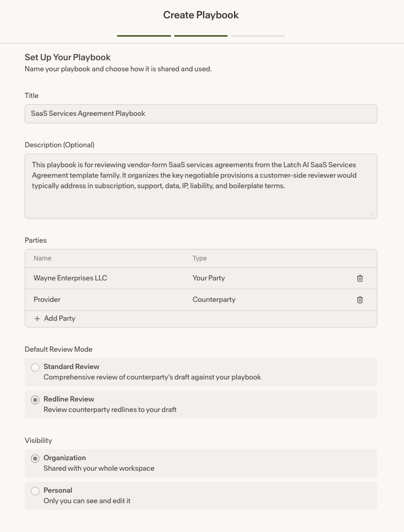Delete the Wayne Enterprises LLC party row
The height and width of the screenshot is (532, 404).
click(360, 278)
